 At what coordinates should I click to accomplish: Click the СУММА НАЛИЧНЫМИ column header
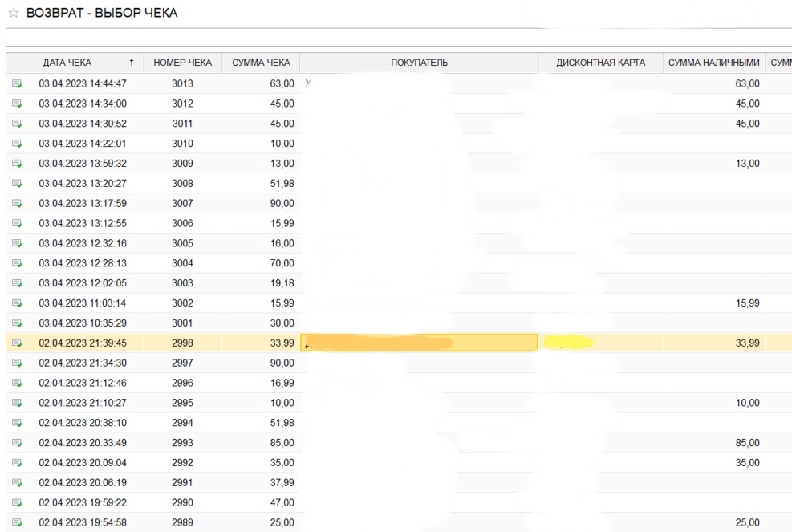click(714, 63)
